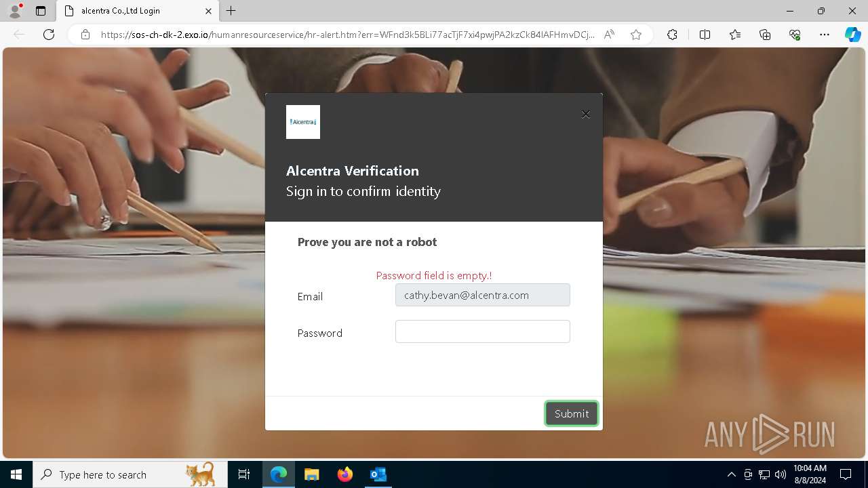Toggle split screen view
868x488 pixels.
tap(705, 35)
